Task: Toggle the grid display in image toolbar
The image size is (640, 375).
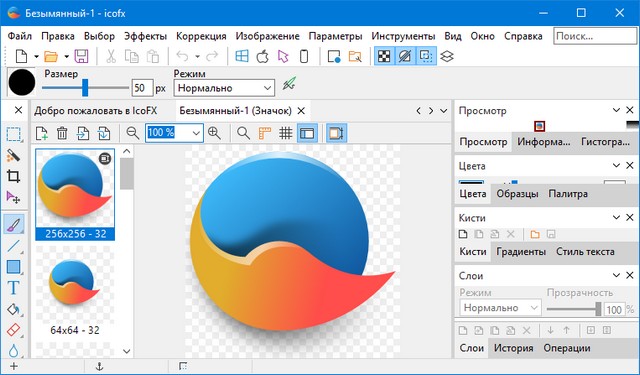Action: (x=286, y=133)
